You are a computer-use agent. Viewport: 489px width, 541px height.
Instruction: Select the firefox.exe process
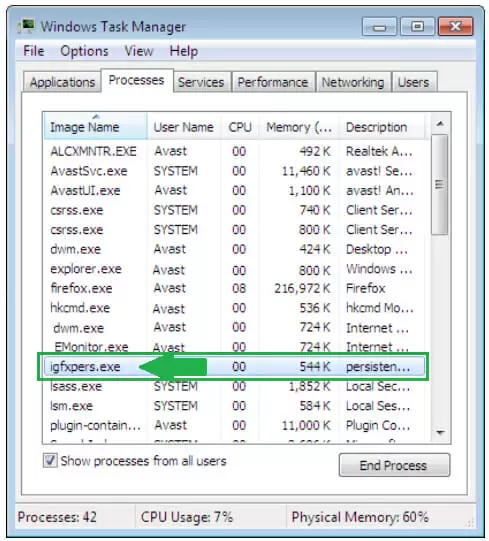235,288
